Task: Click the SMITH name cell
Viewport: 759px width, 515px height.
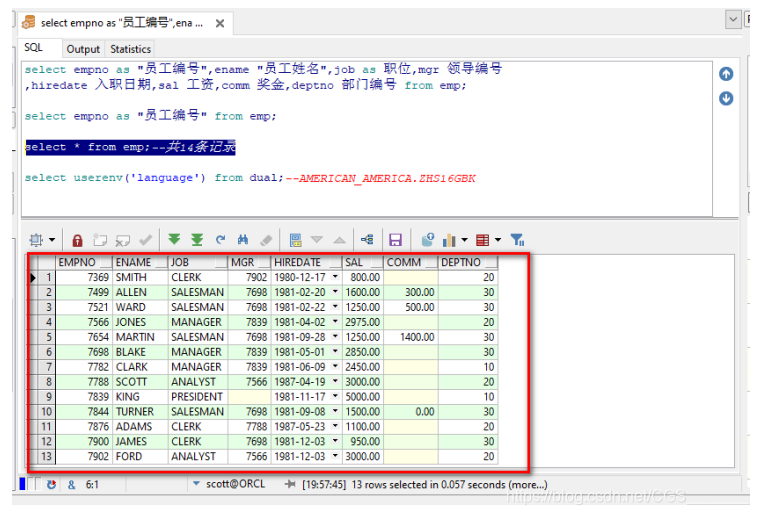Action: pos(140,277)
